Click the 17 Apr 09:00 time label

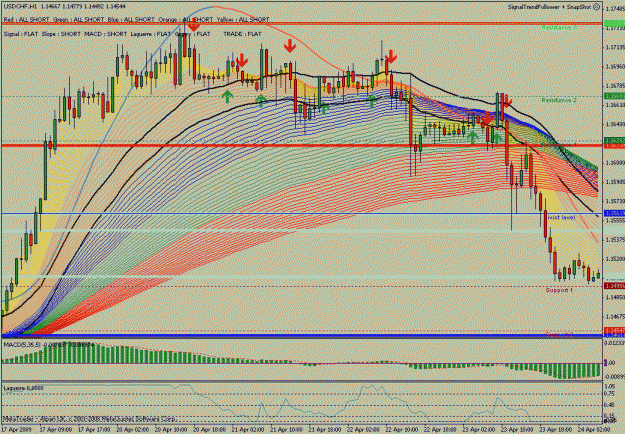[x=55, y=430]
